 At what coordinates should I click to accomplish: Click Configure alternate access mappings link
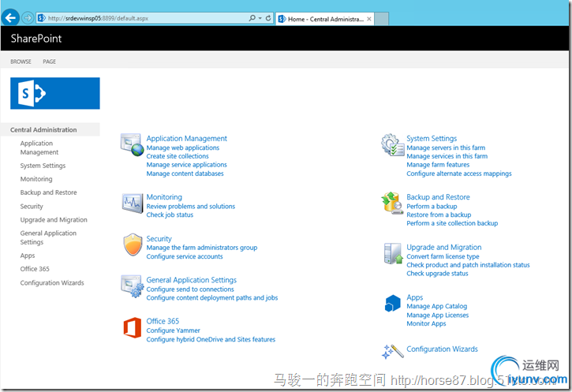click(x=459, y=174)
